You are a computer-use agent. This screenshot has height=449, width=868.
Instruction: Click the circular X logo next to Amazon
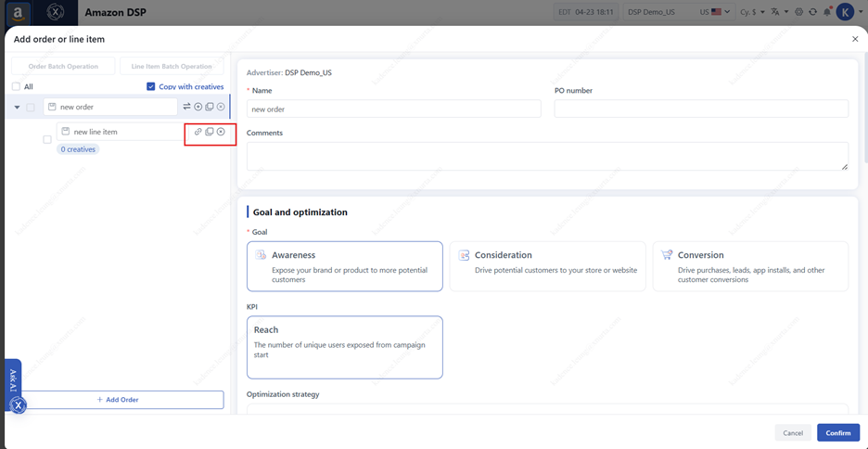coord(56,12)
